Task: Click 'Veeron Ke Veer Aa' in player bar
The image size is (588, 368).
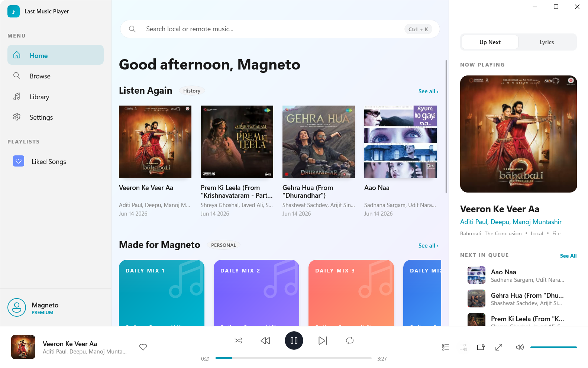Action: 70,344
